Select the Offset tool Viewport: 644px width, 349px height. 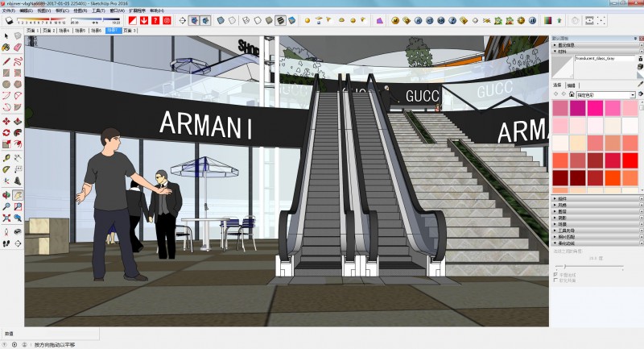tap(18, 144)
